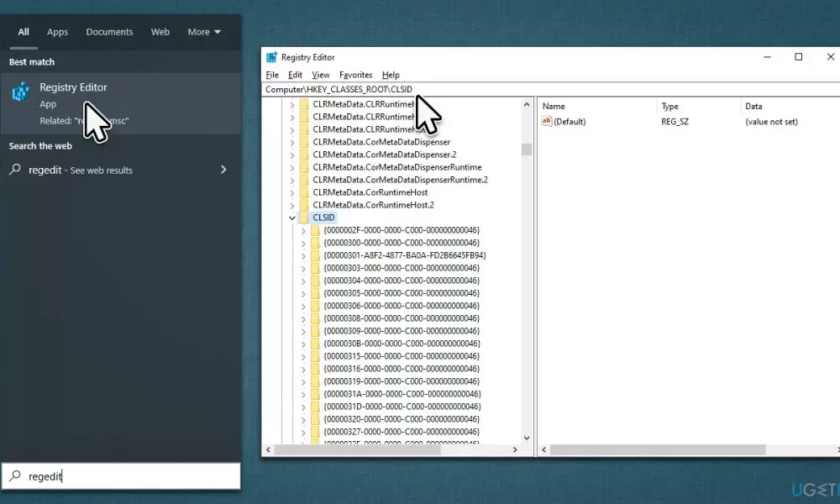Open the Favorites menu
The height and width of the screenshot is (504, 840).
(x=355, y=75)
